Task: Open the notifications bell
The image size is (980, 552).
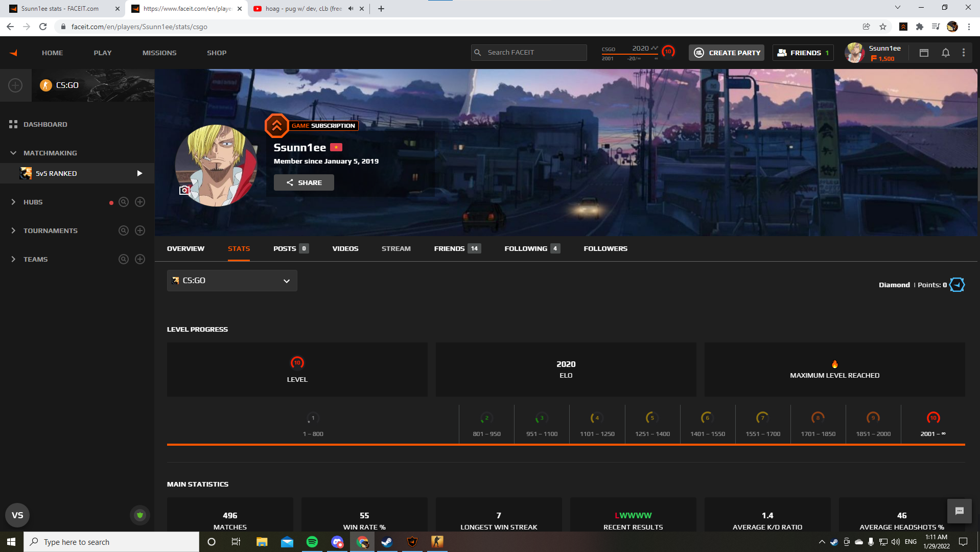Action: [x=946, y=53]
